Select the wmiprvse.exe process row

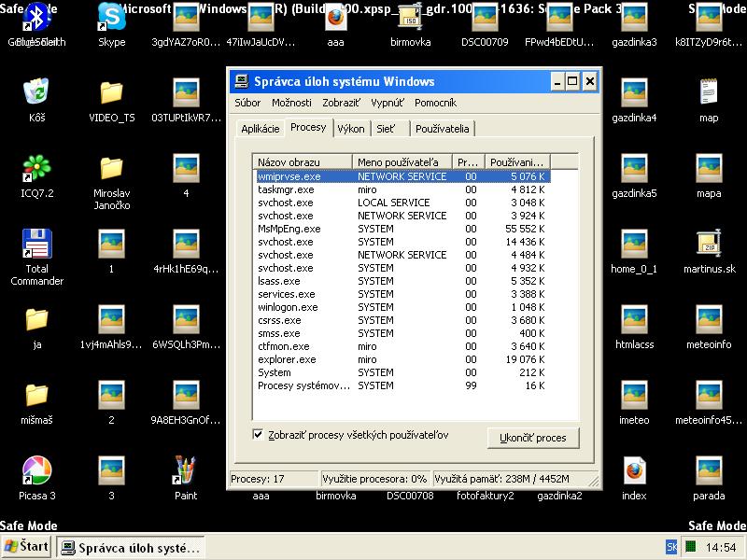tap(402, 176)
